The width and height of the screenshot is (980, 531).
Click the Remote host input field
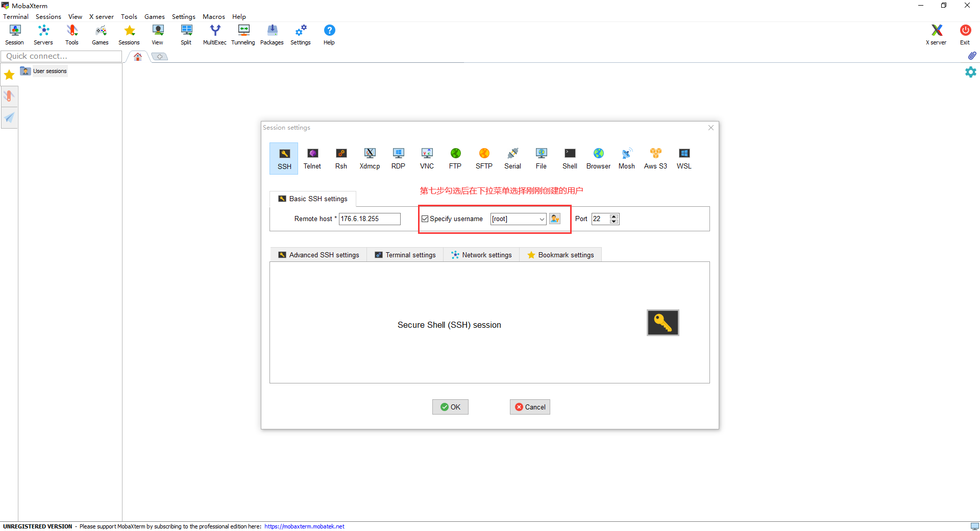(370, 219)
